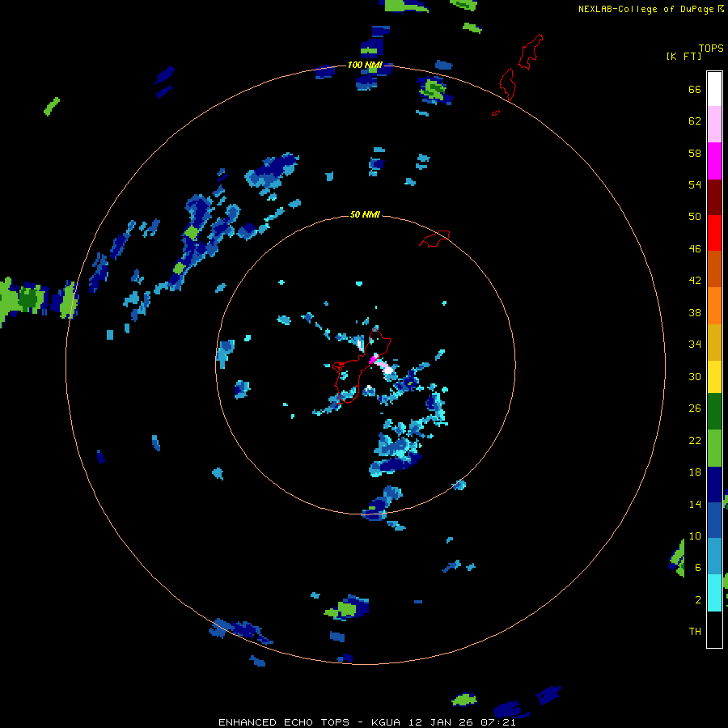728x728 pixels.
Task: Click the 2 legend value
Action: pos(698,600)
